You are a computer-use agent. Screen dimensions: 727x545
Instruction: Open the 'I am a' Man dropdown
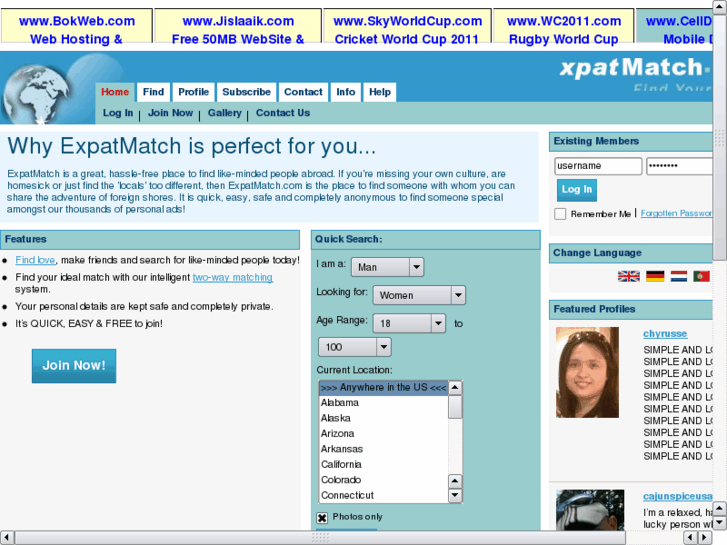[x=388, y=267]
